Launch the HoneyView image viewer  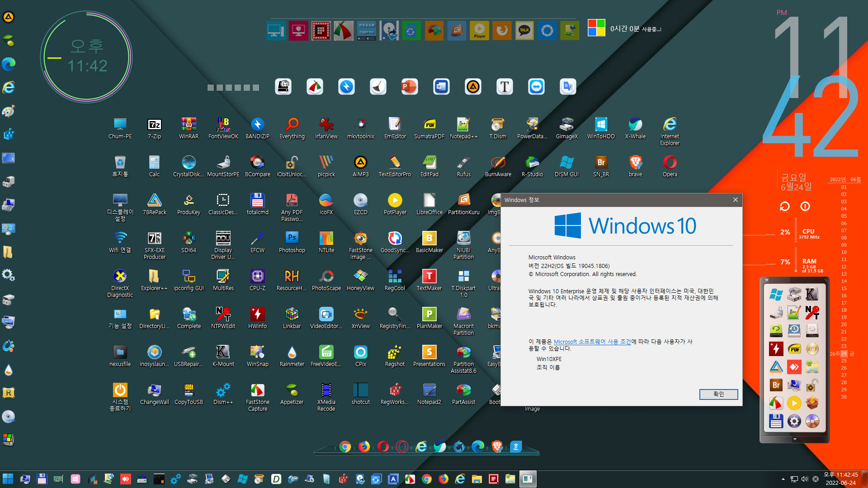click(360, 280)
